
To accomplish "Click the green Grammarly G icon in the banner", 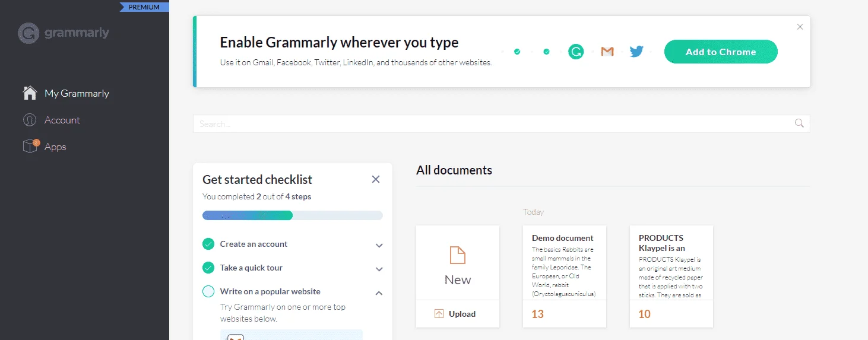I will [576, 52].
